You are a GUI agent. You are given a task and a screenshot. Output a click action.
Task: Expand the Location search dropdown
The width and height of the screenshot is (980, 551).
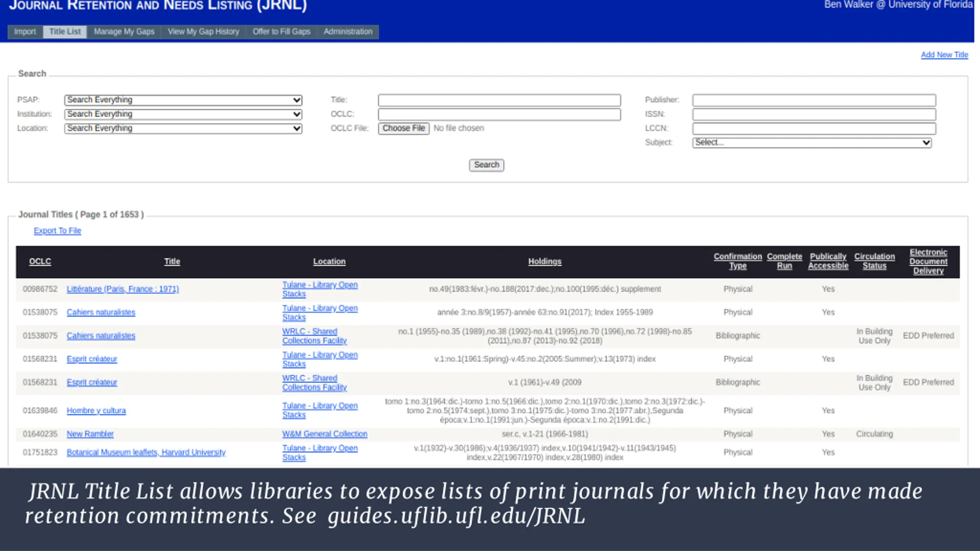[x=183, y=128]
